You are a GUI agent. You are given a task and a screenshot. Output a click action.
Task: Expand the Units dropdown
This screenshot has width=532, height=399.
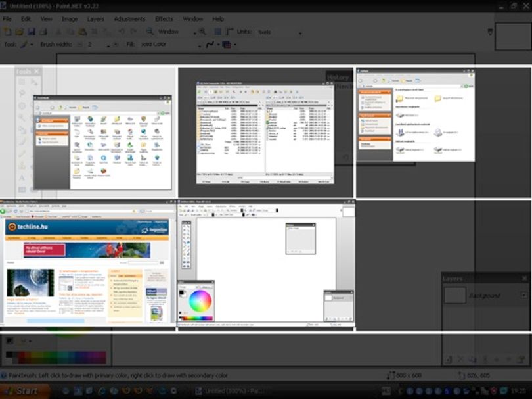click(300, 33)
